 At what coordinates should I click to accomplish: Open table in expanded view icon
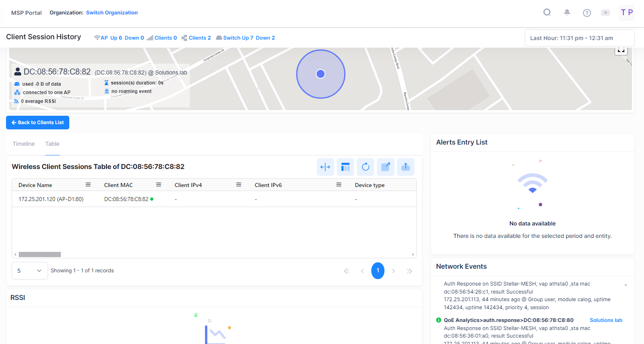[385, 167]
